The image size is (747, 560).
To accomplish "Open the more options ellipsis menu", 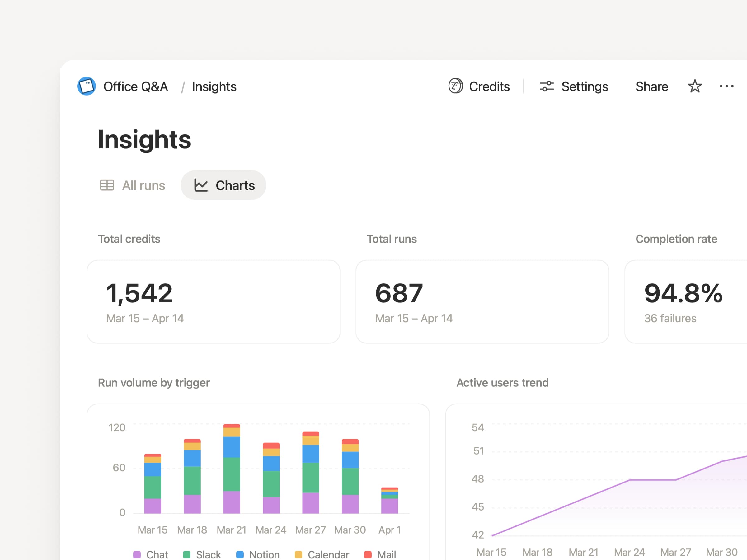I will pyautogui.click(x=726, y=86).
